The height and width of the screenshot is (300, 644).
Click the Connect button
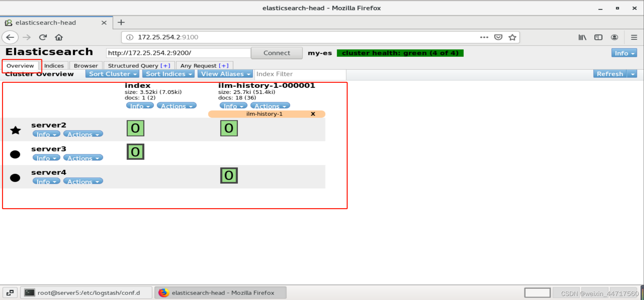(277, 53)
